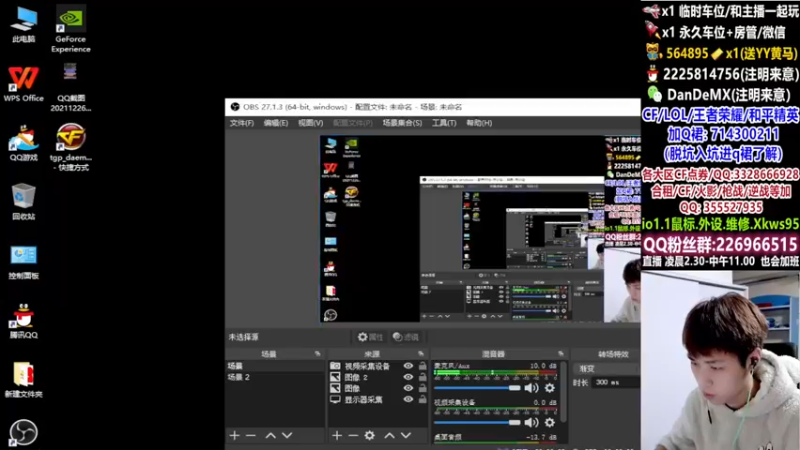Image resolution: width=800 pixels, height=450 pixels.
Task: Open the 此电脑 desktop icon
Action: (x=23, y=25)
